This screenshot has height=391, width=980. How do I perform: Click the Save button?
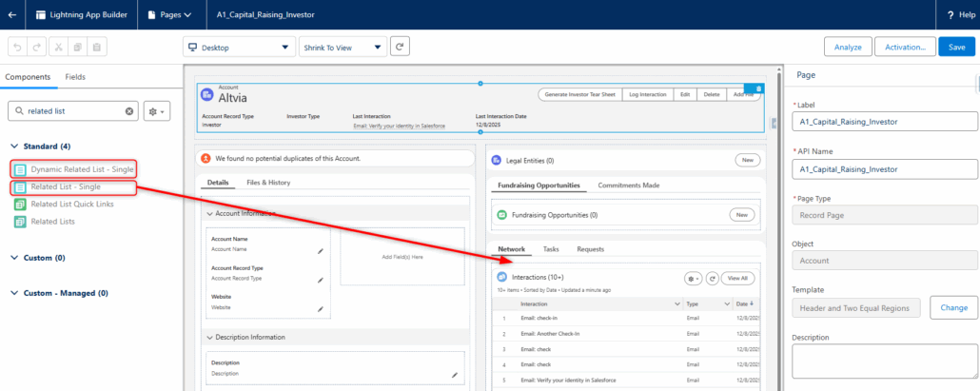tap(956, 47)
